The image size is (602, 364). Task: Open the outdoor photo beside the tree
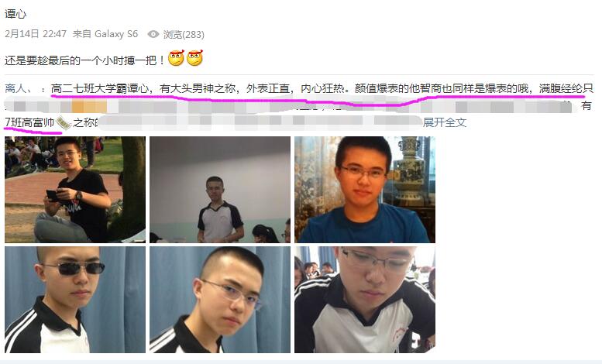click(75, 190)
